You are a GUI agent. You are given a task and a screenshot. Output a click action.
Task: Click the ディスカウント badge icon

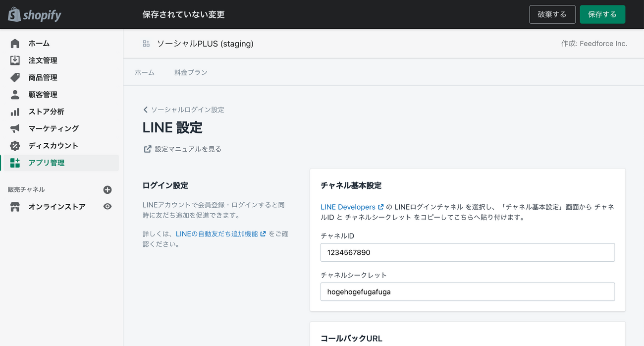pyautogui.click(x=15, y=146)
